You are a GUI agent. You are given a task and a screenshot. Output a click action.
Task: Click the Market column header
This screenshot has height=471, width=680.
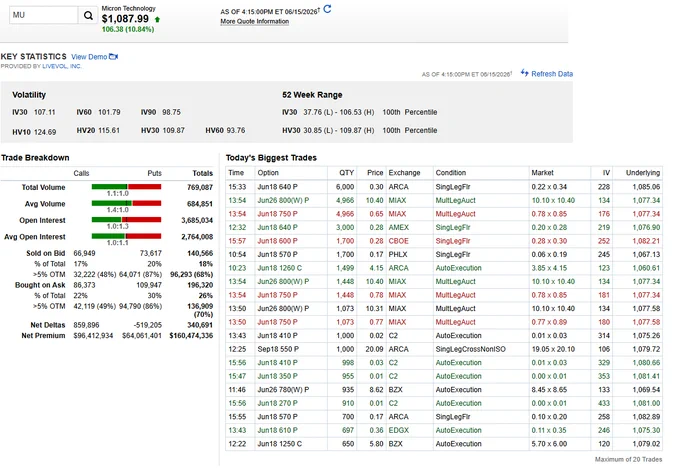point(543,173)
